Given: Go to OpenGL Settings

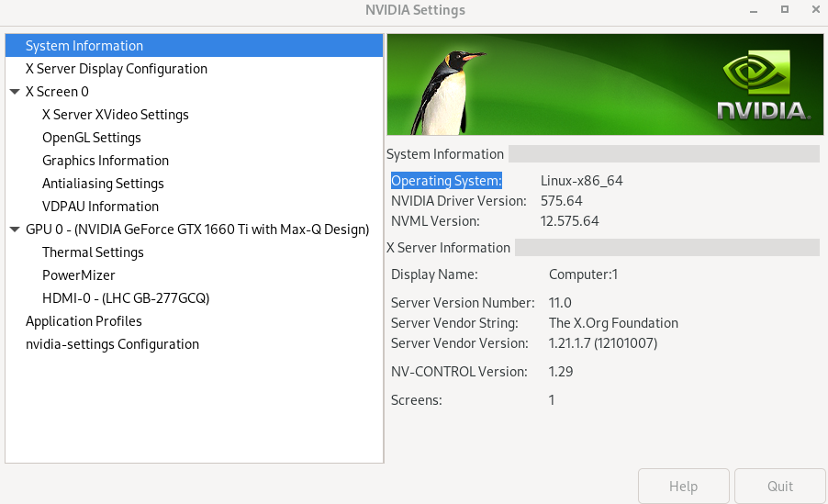Looking at the screenshot, I should pyautogui.click(x=92, y=138).
